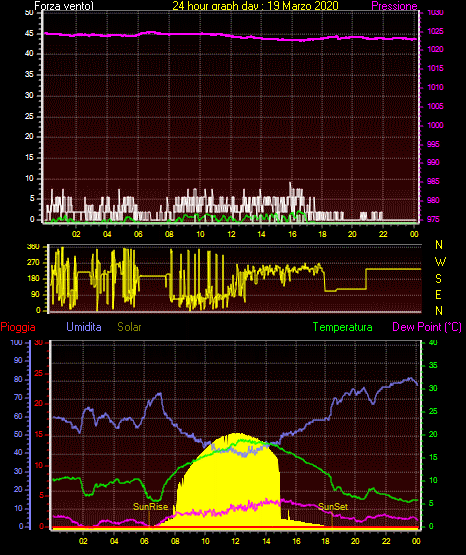This screenshot has height=555, width=466.
Task: Click the '12' hour tick under bottom graph
Action: (236, 541)
